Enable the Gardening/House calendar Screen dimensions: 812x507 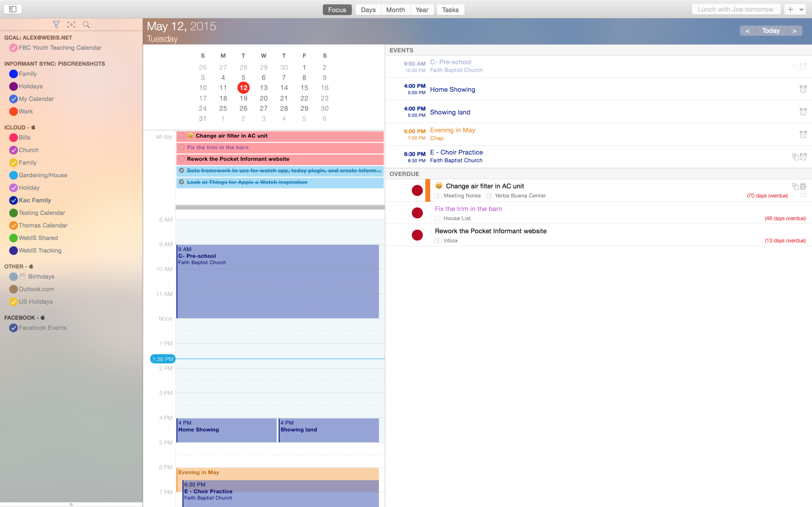(x=13, y=175)
